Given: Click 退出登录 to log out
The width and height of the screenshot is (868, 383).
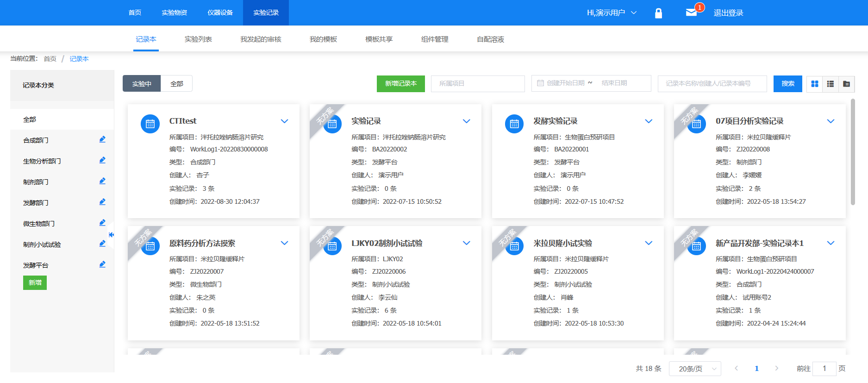Looking at the screenshot, I should tap(729, 13).
